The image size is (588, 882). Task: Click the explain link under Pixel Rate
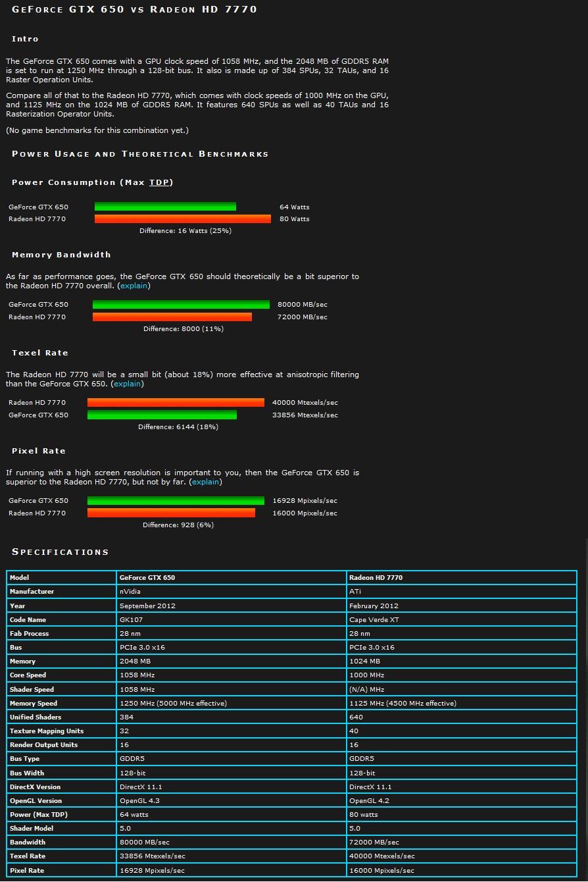tap(206, 482)
